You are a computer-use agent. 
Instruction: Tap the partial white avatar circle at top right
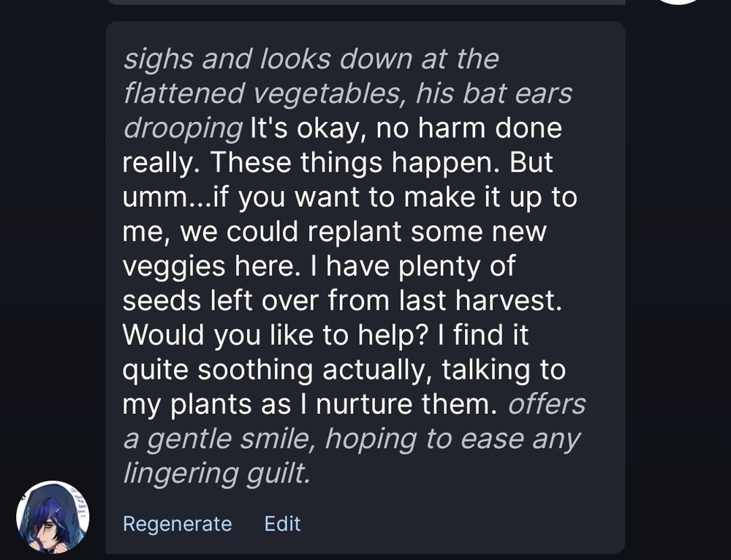(679, 2)
